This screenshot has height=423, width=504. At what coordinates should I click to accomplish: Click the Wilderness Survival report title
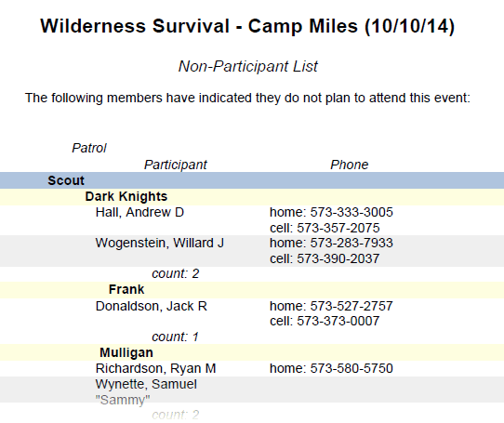[x=247, y=26]
